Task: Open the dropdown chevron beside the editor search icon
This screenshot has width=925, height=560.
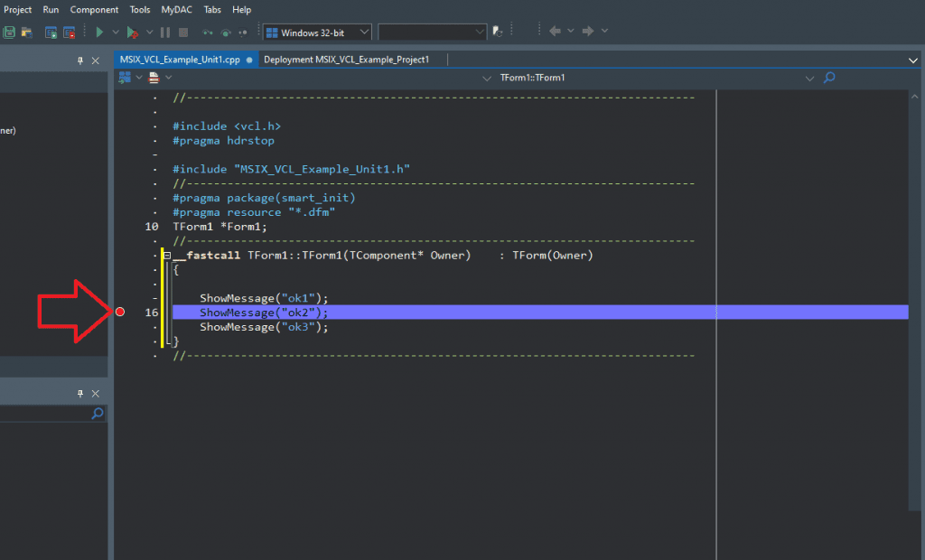Action: [x=809, y=78]
